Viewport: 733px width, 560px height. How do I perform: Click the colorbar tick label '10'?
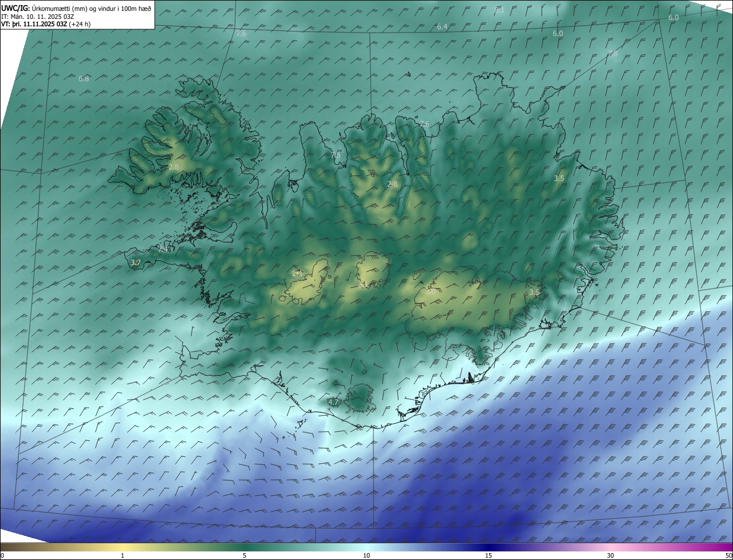tap(366, 555)
